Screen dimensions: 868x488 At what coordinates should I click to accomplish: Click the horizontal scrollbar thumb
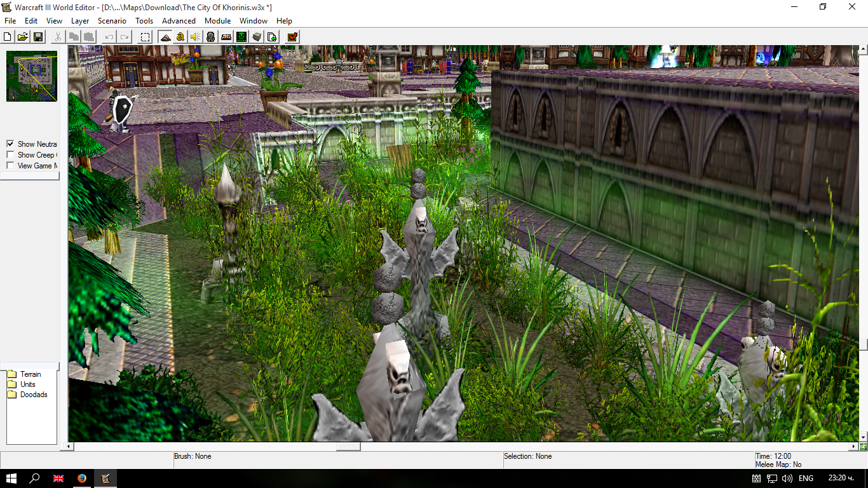tap(348, 447)
